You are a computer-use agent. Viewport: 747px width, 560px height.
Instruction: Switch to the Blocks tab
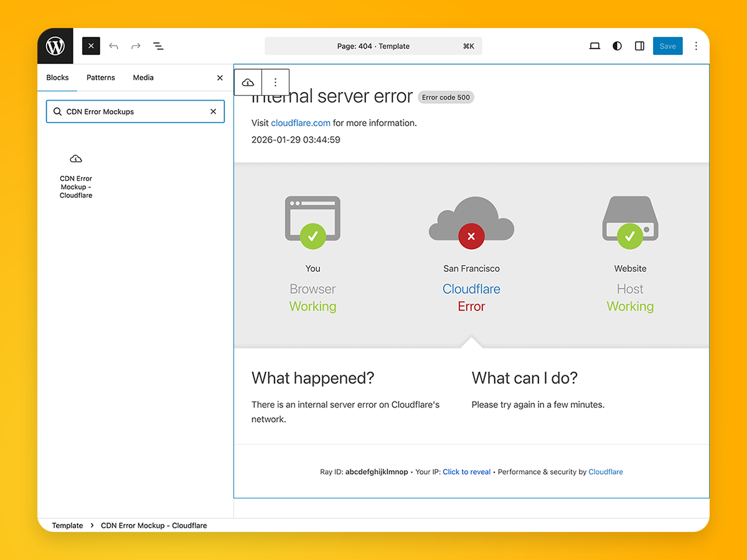(57, 78)
